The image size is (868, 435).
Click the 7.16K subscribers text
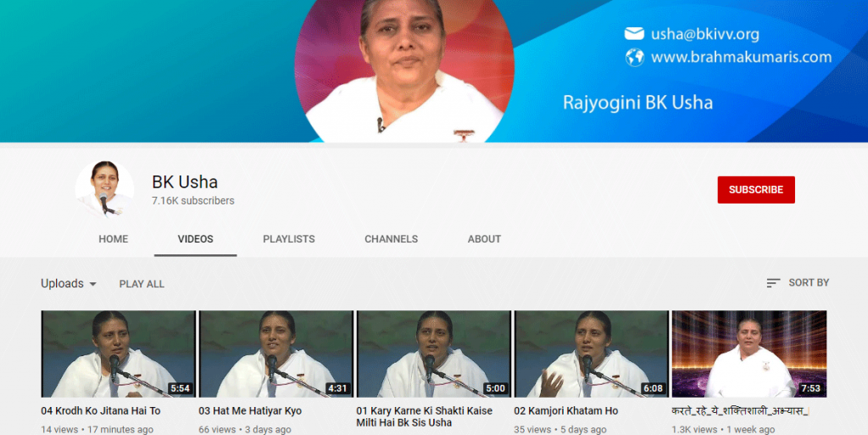point(193,201)
